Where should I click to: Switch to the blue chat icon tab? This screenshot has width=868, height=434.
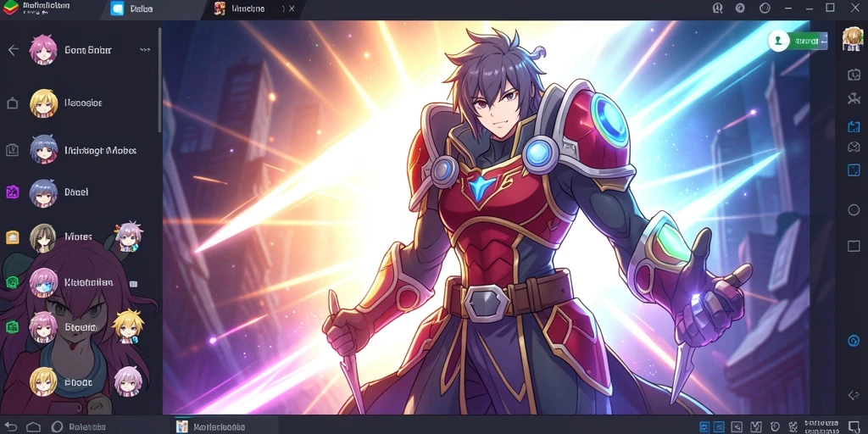click(117, 8)
